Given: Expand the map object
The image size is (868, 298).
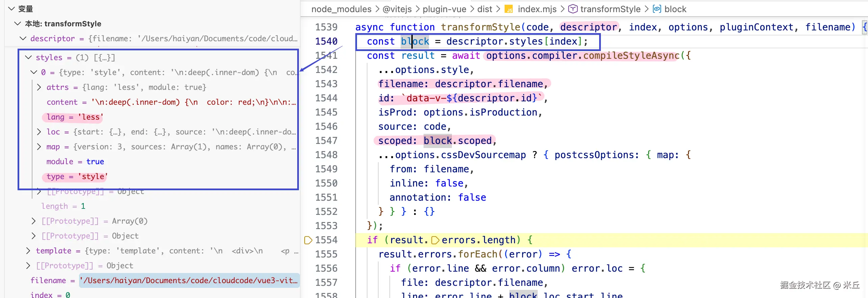Looking at the screenshot, I should (x=39, y=147).
